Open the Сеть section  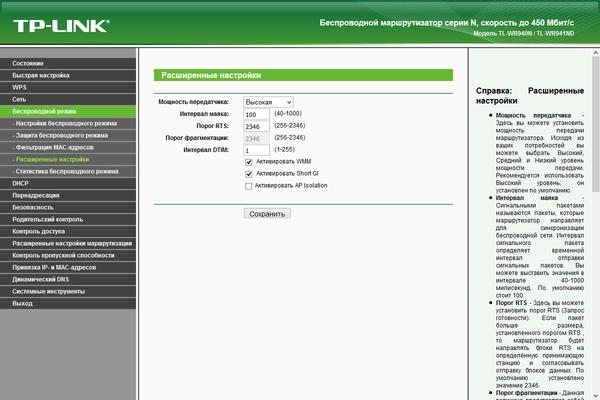pyautogui.click(x=68, y=100)
